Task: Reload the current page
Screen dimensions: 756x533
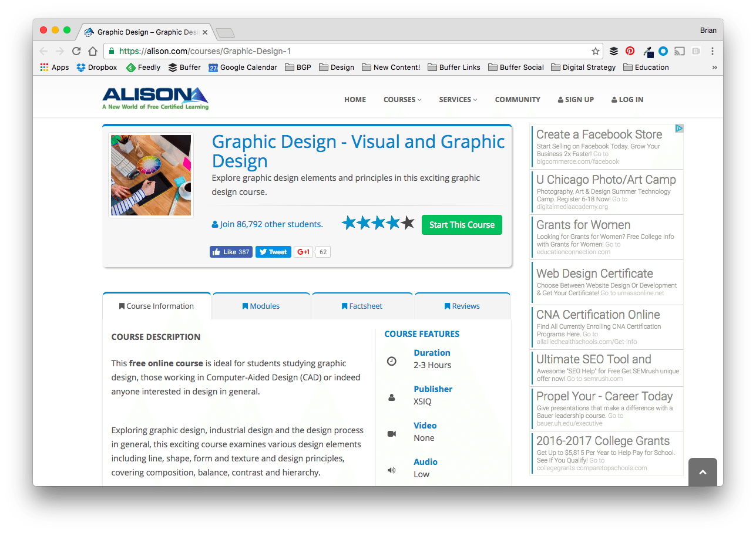Action: [x=76, y=51]
